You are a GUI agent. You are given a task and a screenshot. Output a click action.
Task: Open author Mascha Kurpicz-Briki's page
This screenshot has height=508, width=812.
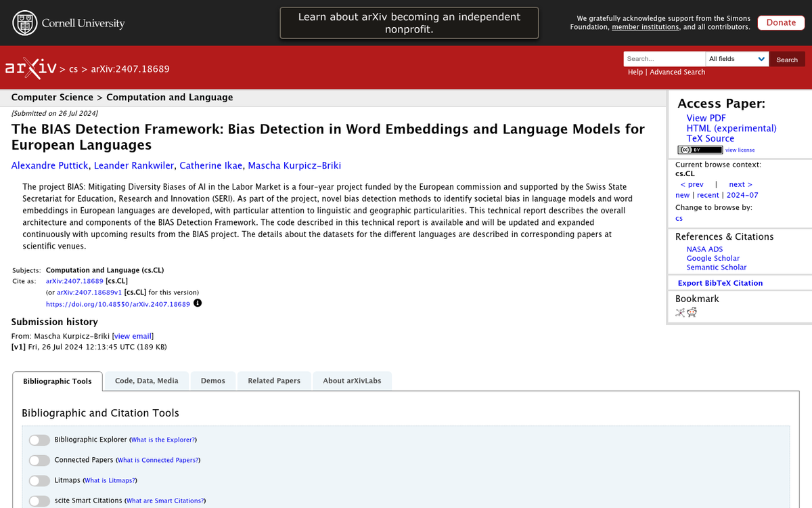(x=294, y=166)
